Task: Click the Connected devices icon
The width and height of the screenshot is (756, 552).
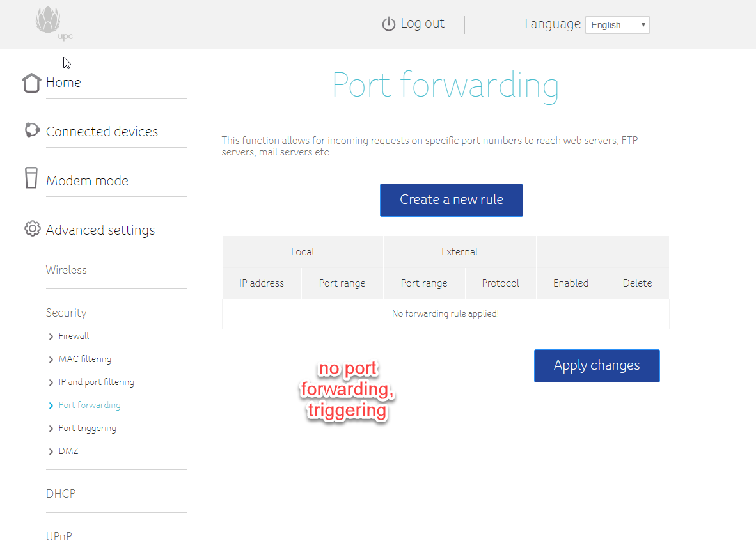Action: click(32, 130)
